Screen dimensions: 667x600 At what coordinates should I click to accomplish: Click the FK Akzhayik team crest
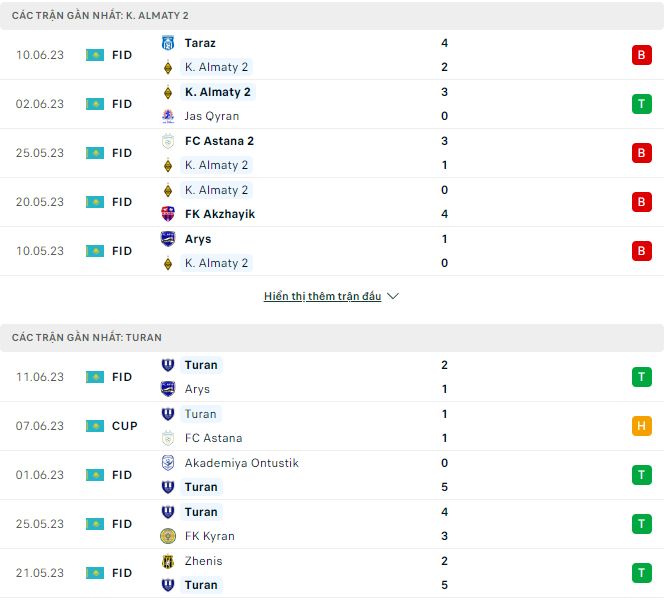tap(168, 214)
